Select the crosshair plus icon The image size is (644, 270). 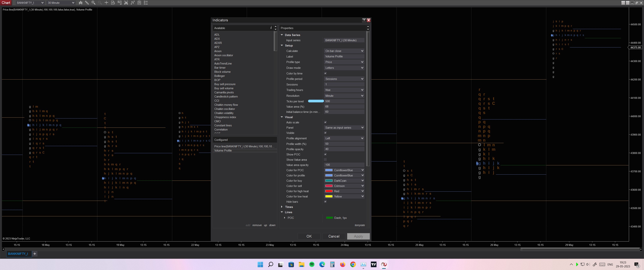[106, 3]
